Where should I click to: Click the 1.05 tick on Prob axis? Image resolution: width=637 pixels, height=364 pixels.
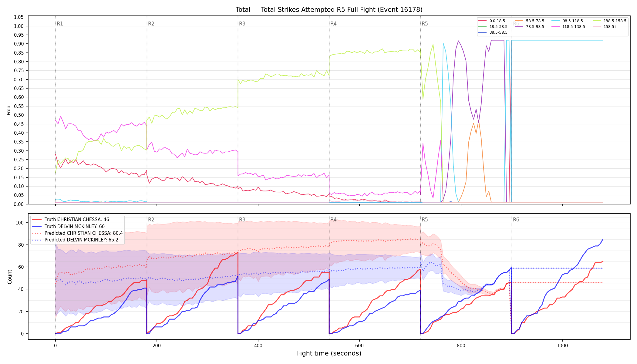[19, 17]
